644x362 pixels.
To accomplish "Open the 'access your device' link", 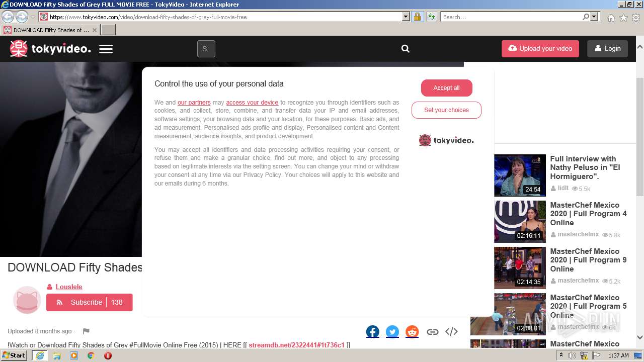I will pyautogui.click(x=252, y=103).
